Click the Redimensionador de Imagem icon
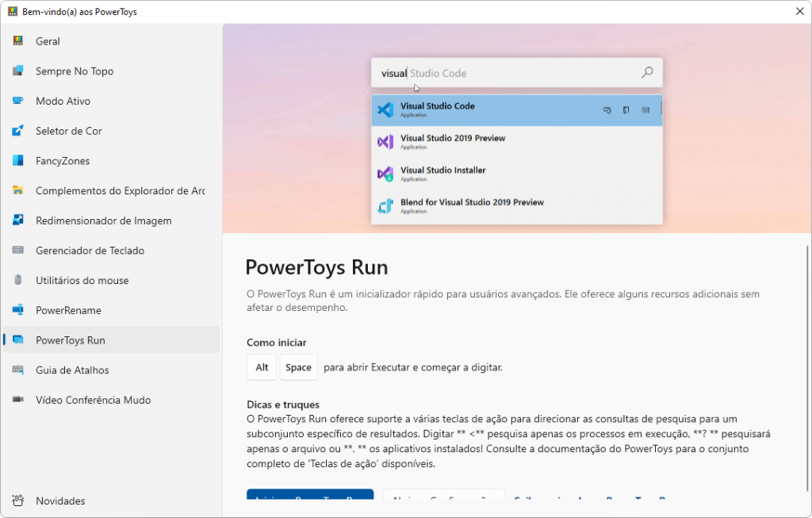812x518 pixels. coord(17,220)
